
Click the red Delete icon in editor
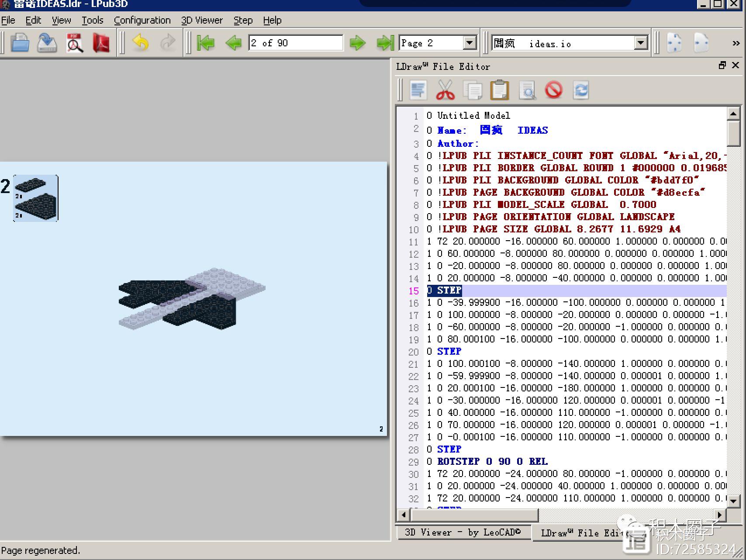tap(553, 90)
